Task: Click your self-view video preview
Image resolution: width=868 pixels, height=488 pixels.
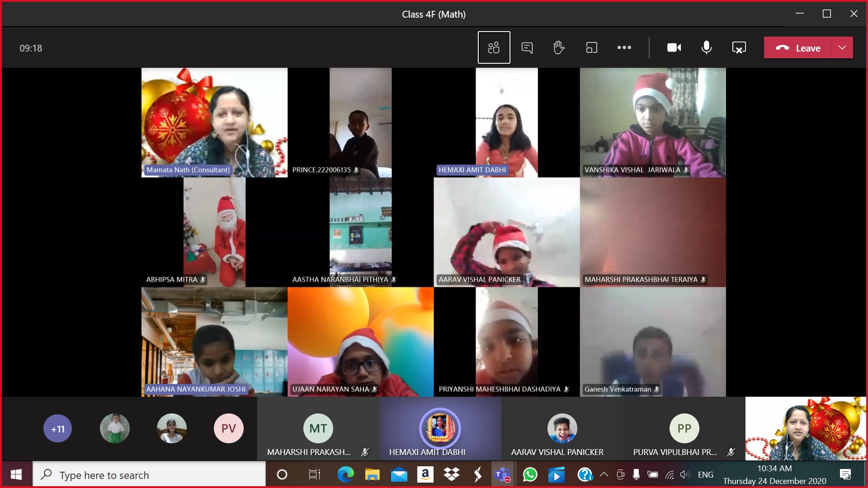Action: pos(806,428)
